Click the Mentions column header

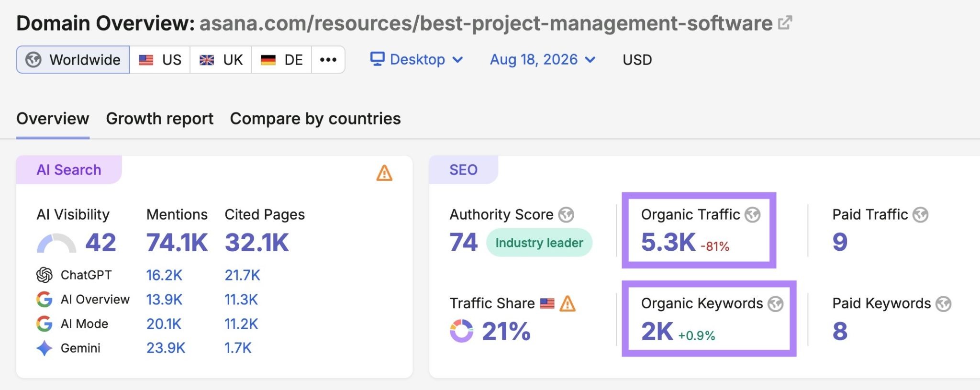click(177, 214)
